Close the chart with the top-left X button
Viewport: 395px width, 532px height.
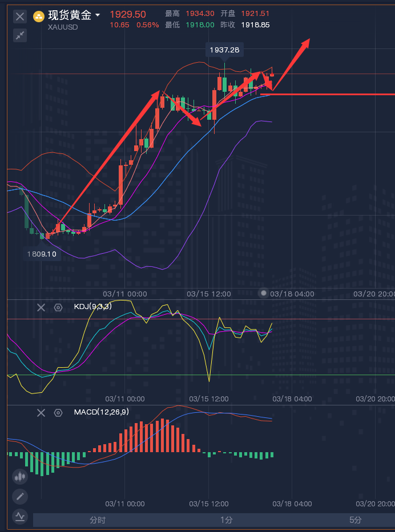pyautogui.click(x=20, y=17)
